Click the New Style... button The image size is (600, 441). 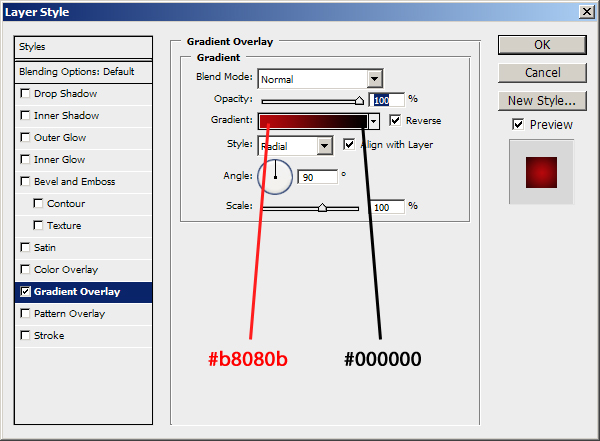(x=542, y=101)
